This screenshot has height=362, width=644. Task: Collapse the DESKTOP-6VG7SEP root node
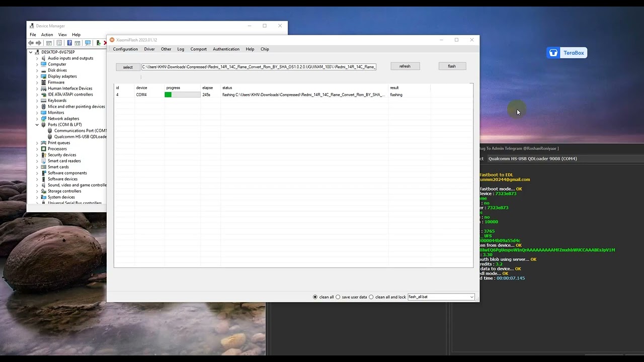(31, 52)
